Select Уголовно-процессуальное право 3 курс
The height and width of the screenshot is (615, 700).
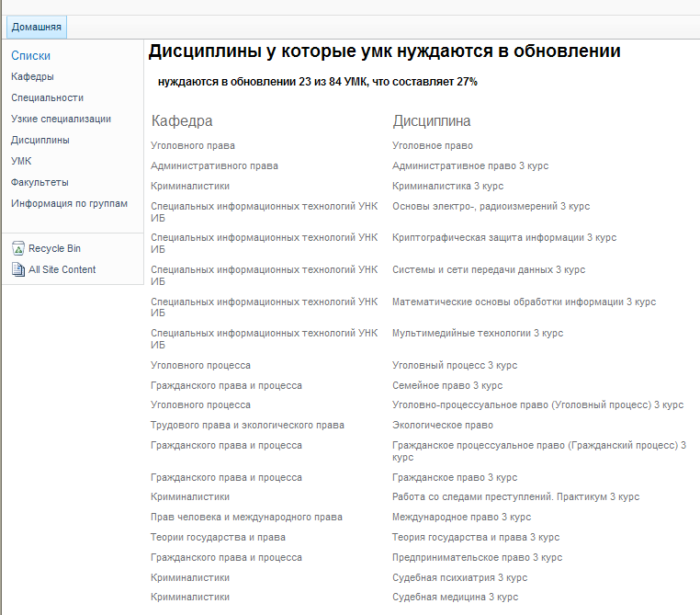(538, 405)
